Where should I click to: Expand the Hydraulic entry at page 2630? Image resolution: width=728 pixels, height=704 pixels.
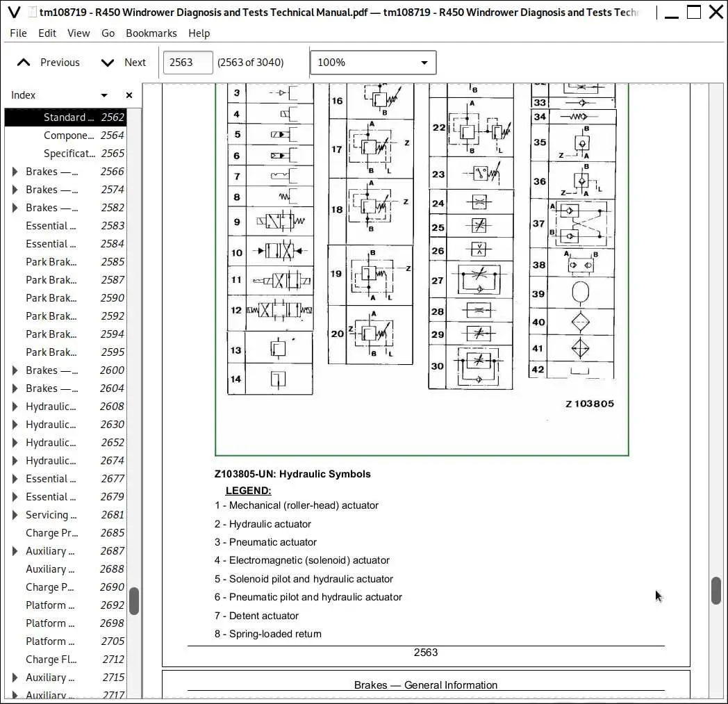point(15,425)
